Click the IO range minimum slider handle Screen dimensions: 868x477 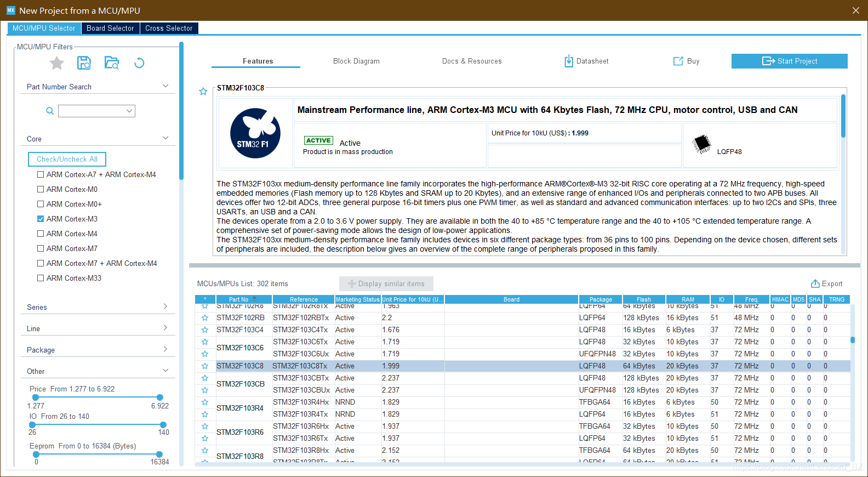tap(32, 425)
